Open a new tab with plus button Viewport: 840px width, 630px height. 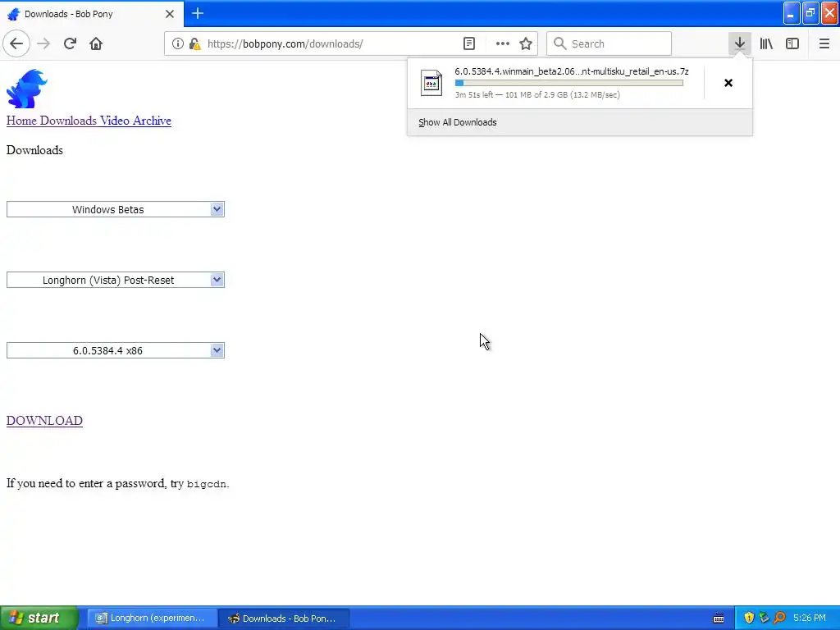pos(198,13)
